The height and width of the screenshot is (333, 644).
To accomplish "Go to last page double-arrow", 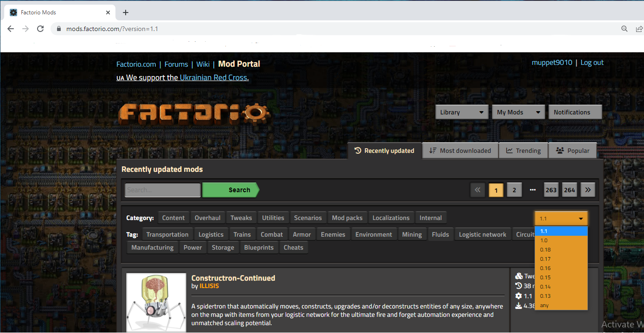I will coord(588,190).
